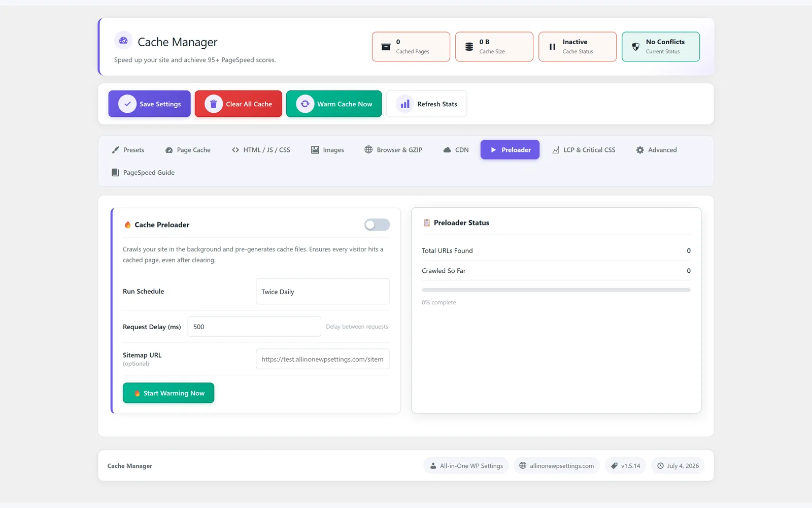Click the Images picture icon
Screen dimensions: 812x508
[x=315, y=150]
